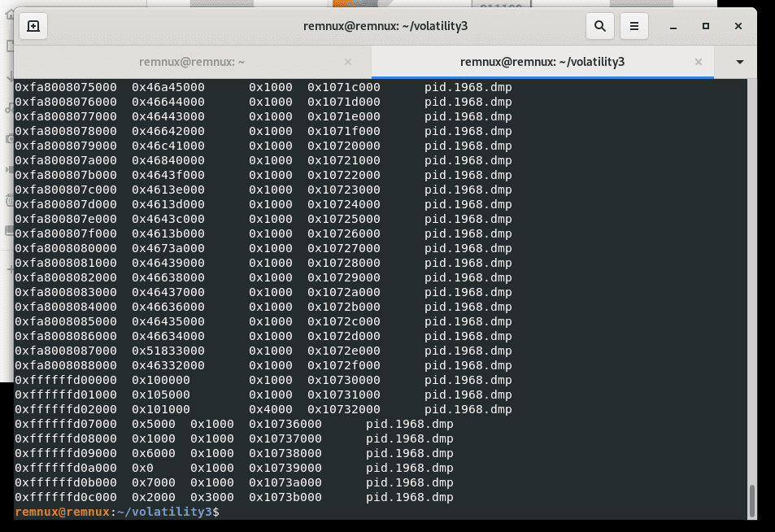The height and width of the screenshot is (532, 775).
Task: Click physical address 0x46c41000
Action: click(x=168, y=146)
